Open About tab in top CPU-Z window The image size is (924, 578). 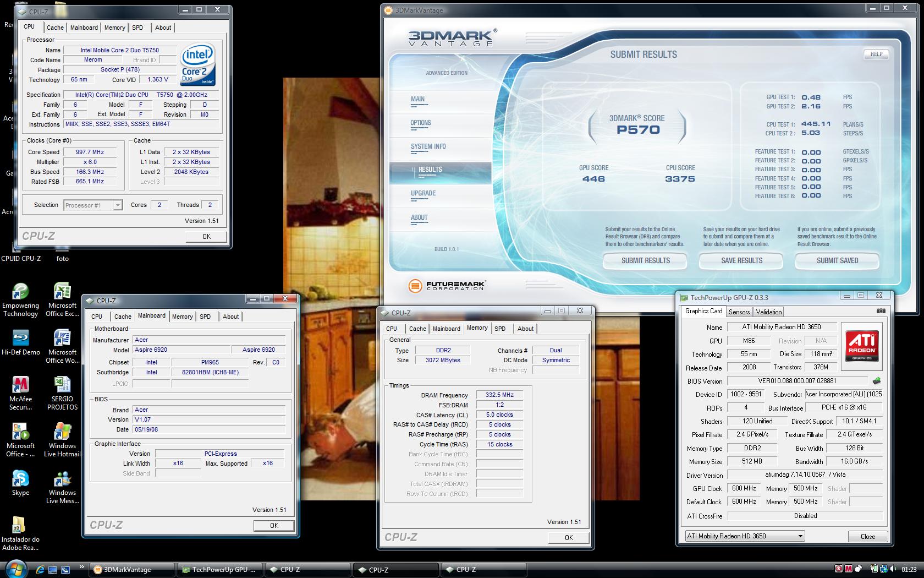pyautogui.click(x=163, y=28)
